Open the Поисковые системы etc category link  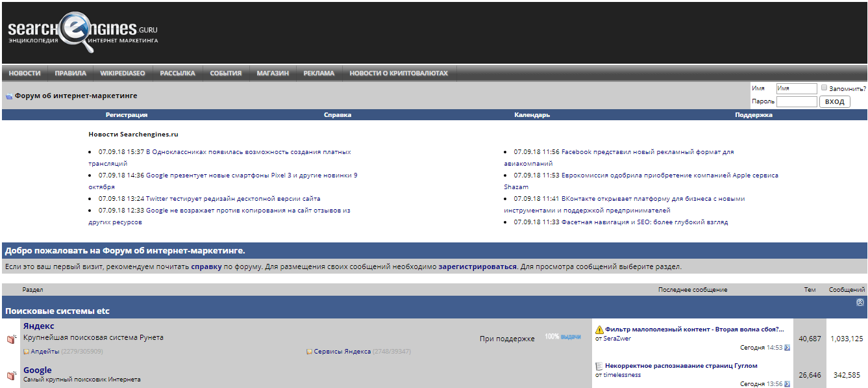(57, 311)
